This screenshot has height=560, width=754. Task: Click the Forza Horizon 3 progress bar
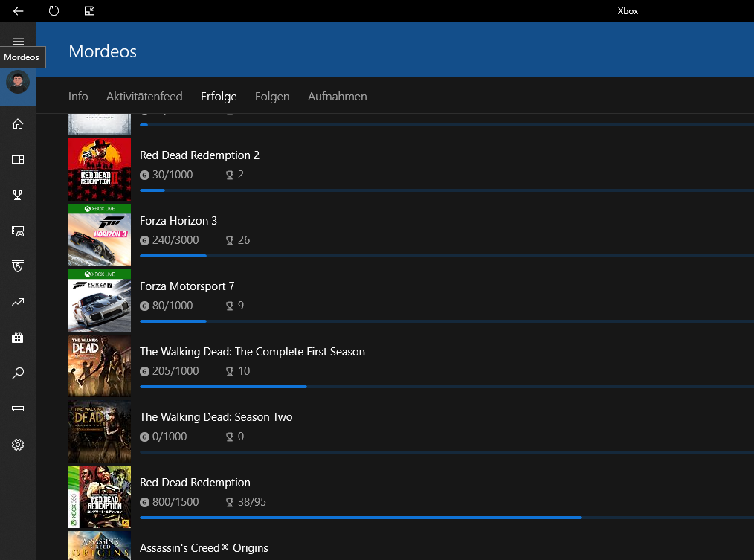[447, 256]
